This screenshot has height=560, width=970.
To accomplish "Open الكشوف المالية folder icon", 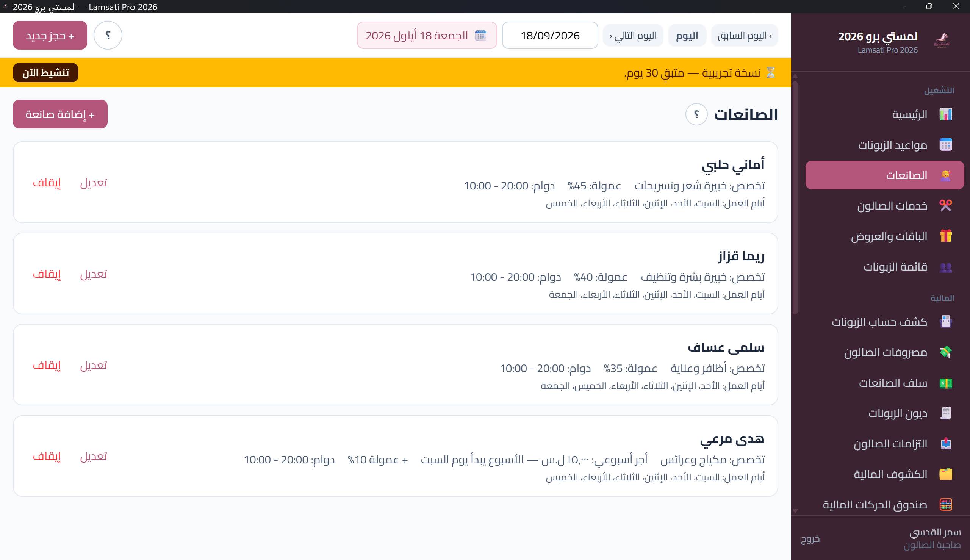I will click(945, 474).
